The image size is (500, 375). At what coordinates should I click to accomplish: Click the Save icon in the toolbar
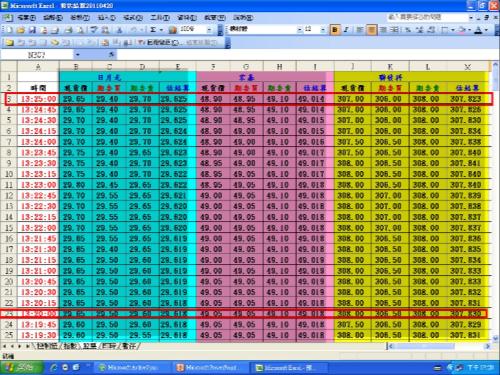(32, 30)
